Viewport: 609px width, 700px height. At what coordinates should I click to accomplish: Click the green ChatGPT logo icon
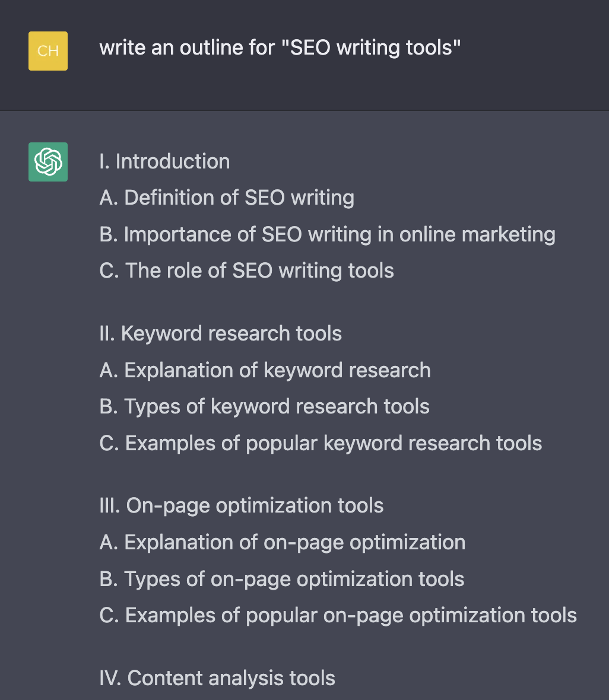click(x=48, y=162)
